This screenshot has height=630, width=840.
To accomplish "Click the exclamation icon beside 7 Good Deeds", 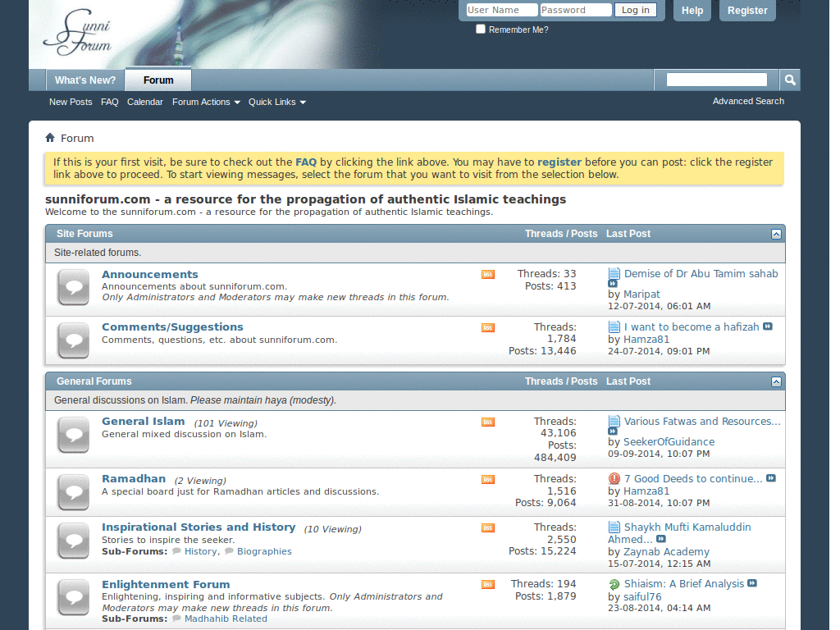I will 614,478.
